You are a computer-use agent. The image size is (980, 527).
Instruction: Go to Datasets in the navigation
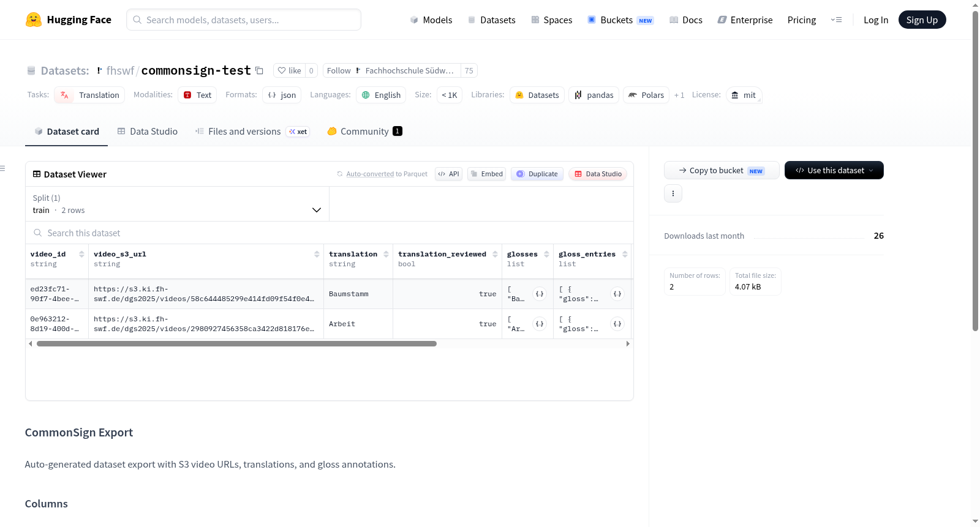click(491, 20)
